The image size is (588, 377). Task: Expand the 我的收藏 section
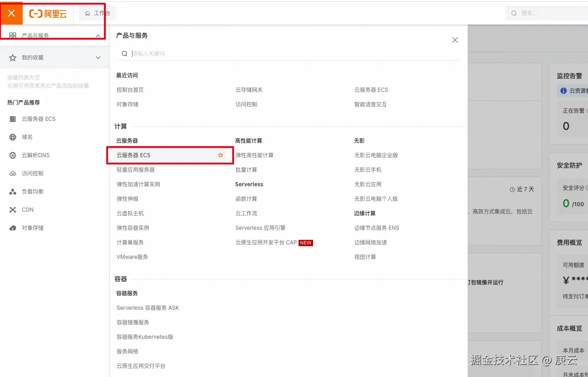point(98,58)
